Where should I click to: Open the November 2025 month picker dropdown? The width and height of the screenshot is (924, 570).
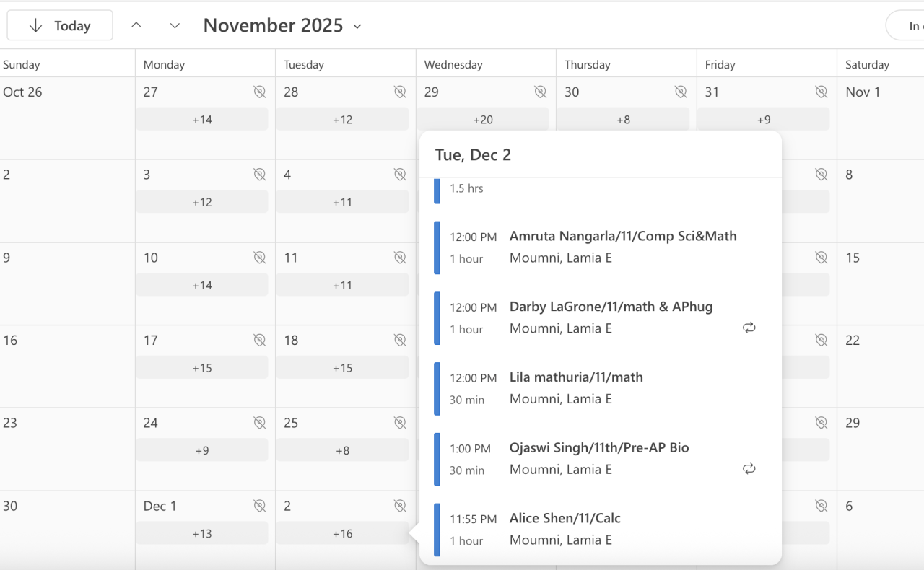point(282,26)
